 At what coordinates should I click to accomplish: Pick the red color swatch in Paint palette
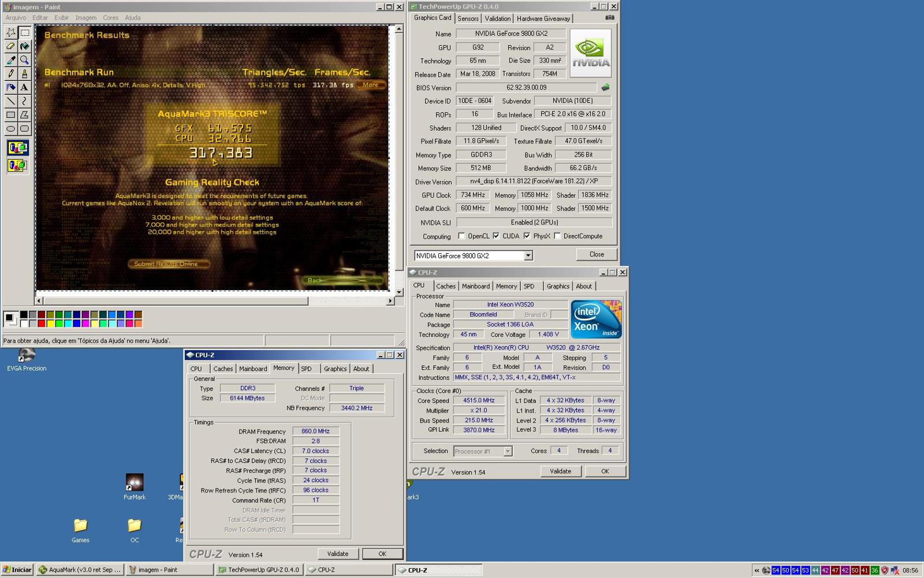pos(42,323)
